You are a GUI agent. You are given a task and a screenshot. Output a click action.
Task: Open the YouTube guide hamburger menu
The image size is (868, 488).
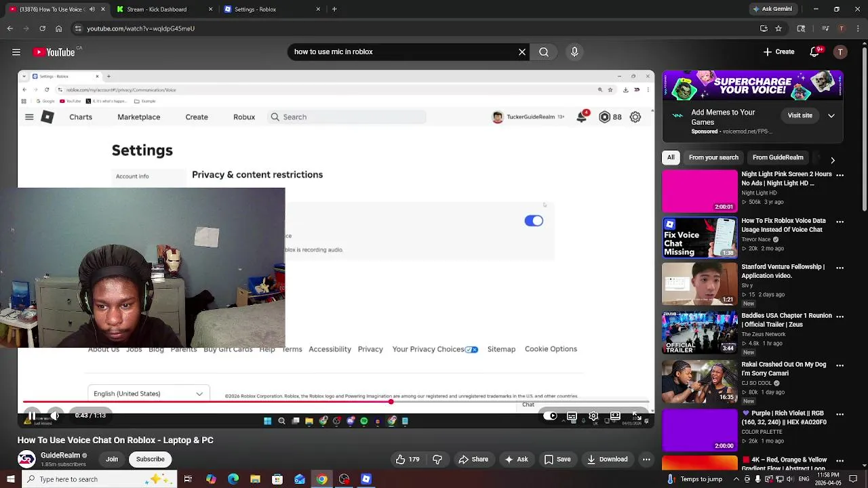pyautogui.click(x=16, y=52)
